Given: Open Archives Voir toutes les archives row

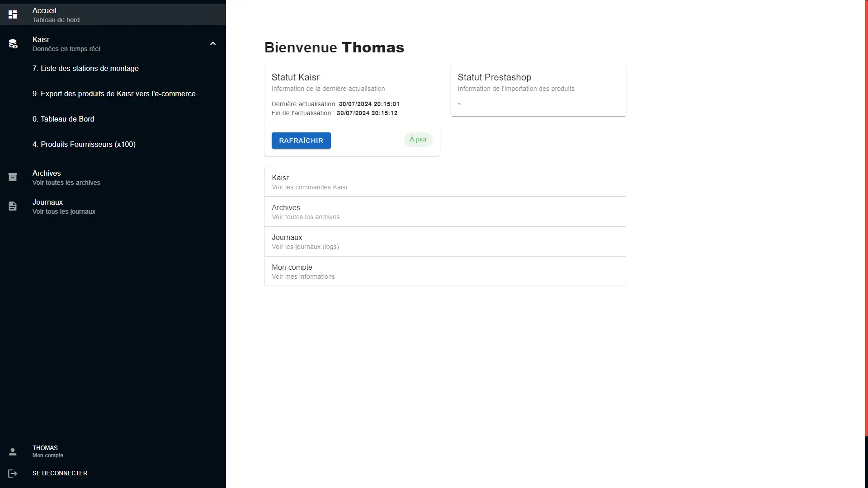Looking at the screenshot, I should [445, 211].
